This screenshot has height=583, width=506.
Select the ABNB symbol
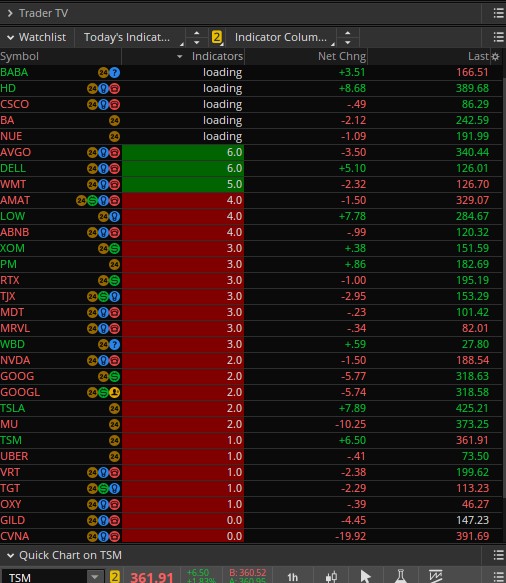(14, 233)
